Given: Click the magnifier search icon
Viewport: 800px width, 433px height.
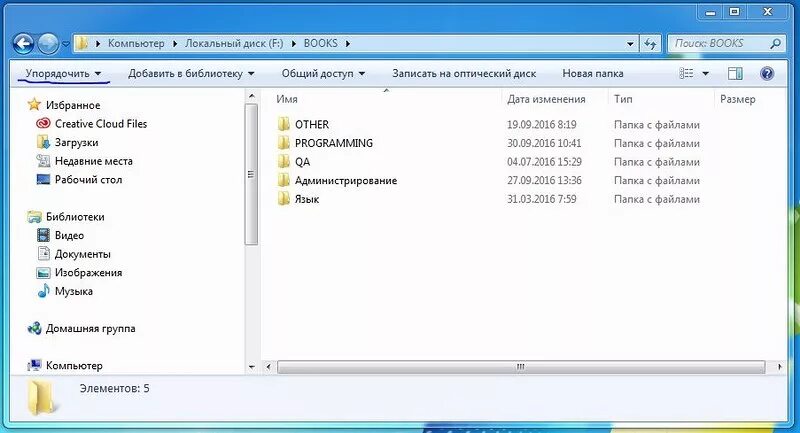Looking at the screenshot, I should 776,44.
